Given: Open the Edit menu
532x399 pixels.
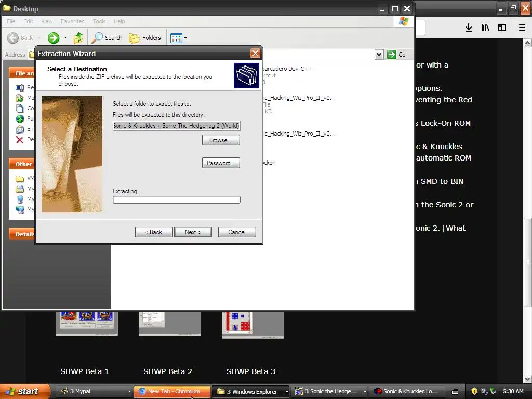Looking at the screenshot, I should pyautogui.click(x=28, y=21).
